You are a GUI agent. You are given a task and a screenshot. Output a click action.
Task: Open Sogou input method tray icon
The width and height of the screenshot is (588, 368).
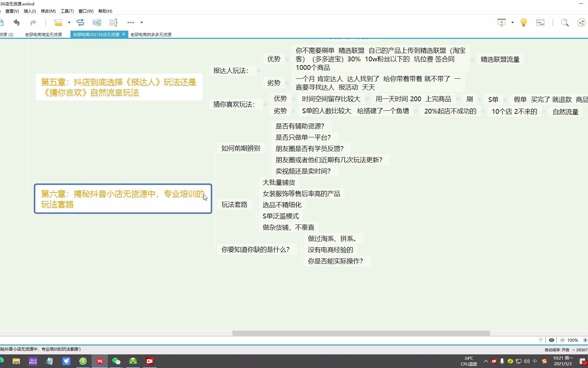pos(544,361)
